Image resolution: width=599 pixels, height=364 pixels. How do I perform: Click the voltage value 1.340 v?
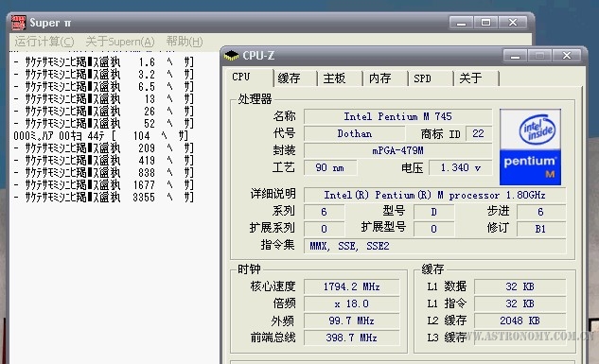tap(460, 168)
